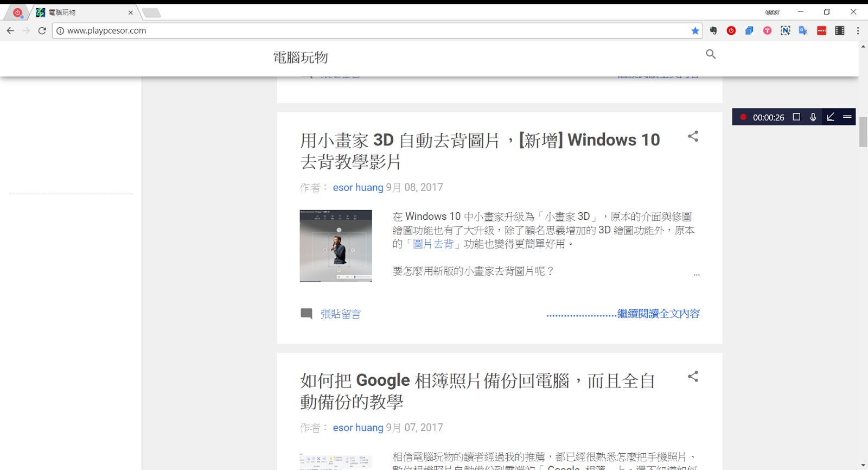868x470 pixels.
Task: Go back to the previous page
Action: tap(10, 31)
